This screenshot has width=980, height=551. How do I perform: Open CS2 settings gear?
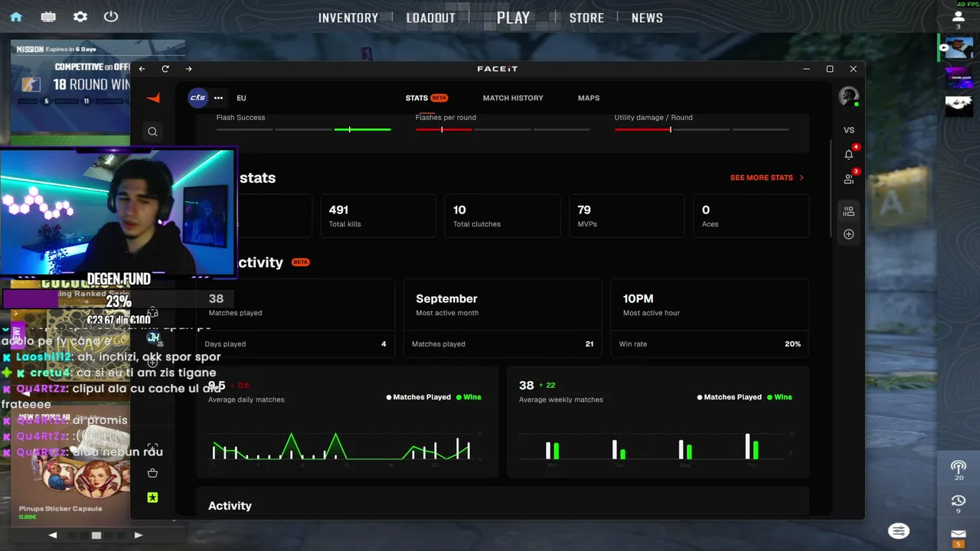[x=80, y=17]
